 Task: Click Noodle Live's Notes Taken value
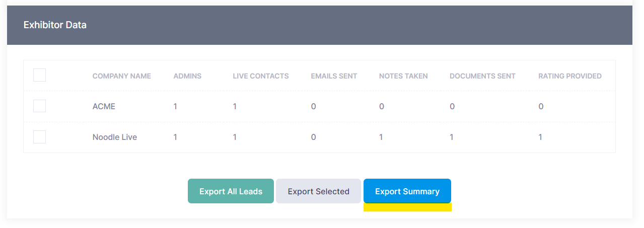click(x=381, y=137)
